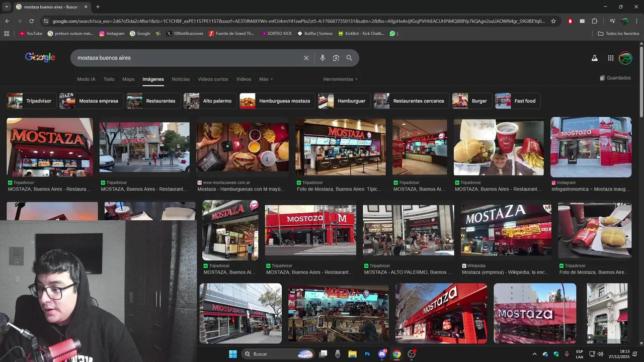Switch to the Modo IA tab

pos(86,79)
